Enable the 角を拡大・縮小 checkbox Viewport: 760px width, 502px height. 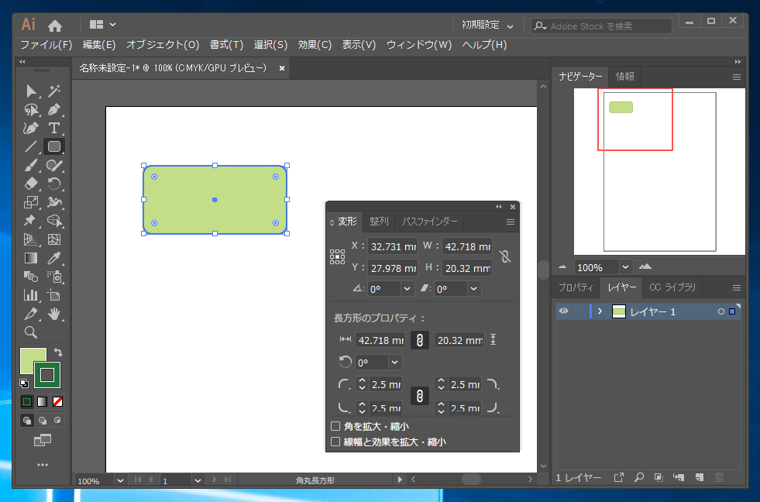pyautogui.click(x=335, y=426)
